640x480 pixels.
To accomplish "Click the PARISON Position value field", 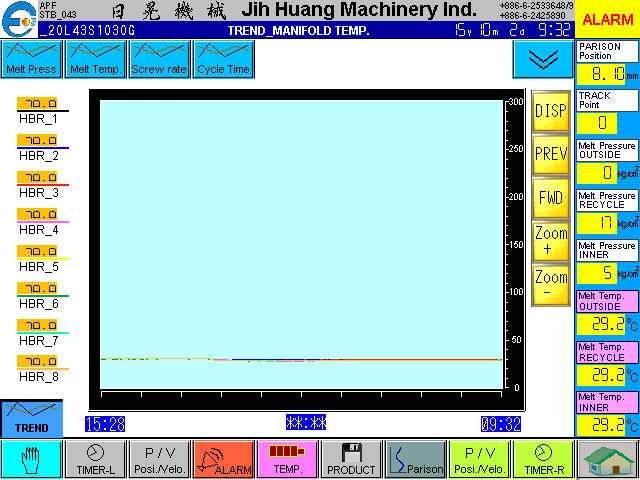I will pyautogui.click(x=607, y=74).
